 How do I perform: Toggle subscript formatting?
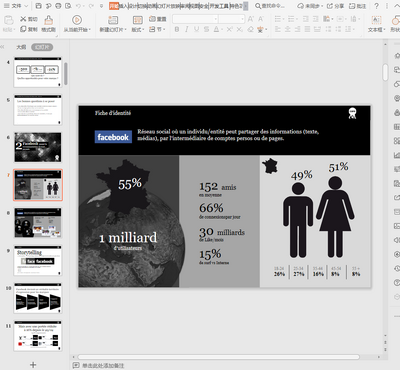[239, 29]
